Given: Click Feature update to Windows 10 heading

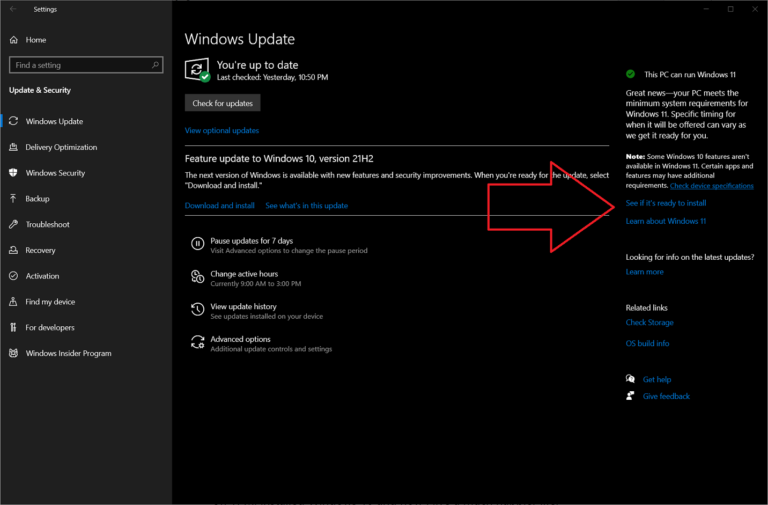Looking at the screenshot, I should [279, 159].
